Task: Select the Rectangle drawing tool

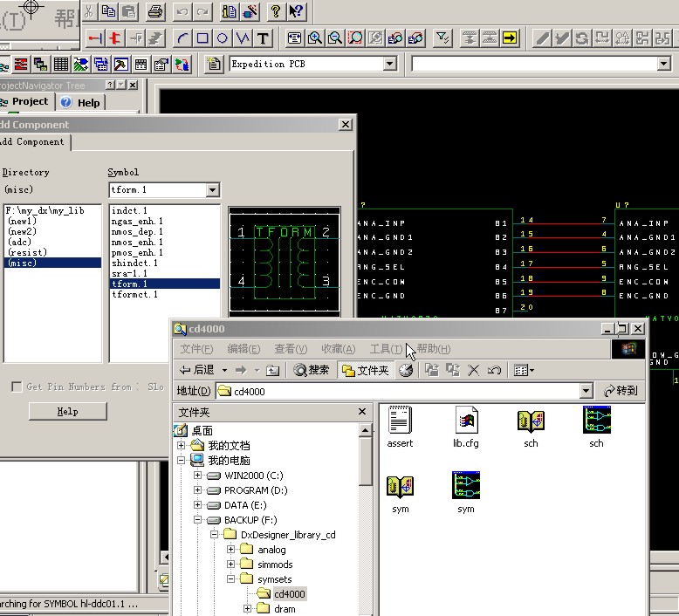Action: click(202, 38)
